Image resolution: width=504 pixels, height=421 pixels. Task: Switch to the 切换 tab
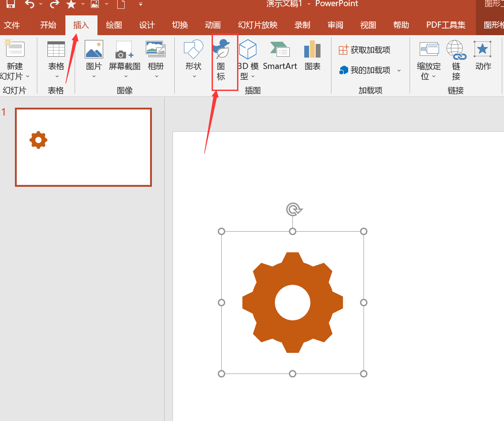(180, 25)
